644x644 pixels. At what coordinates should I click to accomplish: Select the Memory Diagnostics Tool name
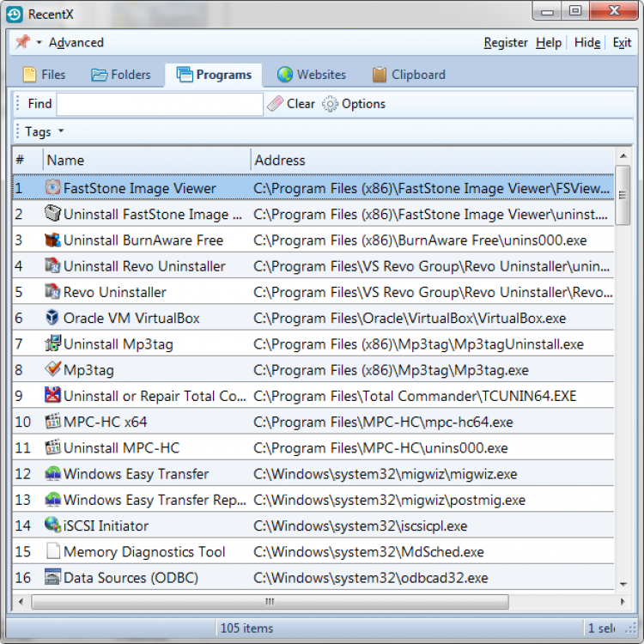coord(144,552)
